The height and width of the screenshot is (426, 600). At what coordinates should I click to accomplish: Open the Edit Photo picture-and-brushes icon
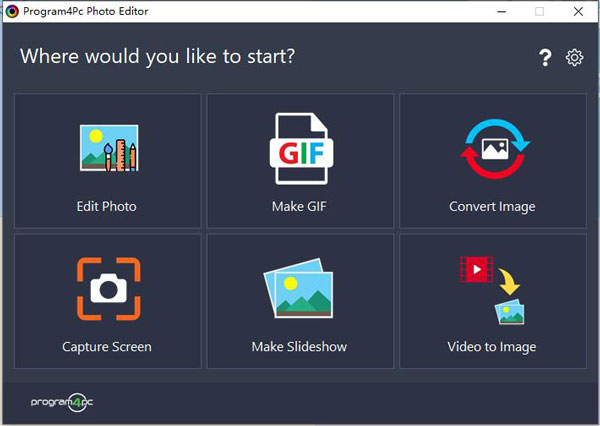109,148
